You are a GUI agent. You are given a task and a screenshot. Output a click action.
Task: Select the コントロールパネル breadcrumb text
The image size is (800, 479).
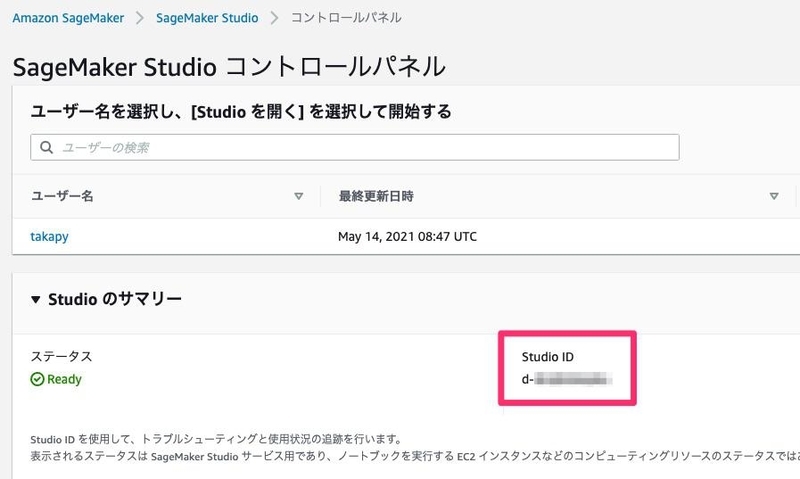[346, 18]
